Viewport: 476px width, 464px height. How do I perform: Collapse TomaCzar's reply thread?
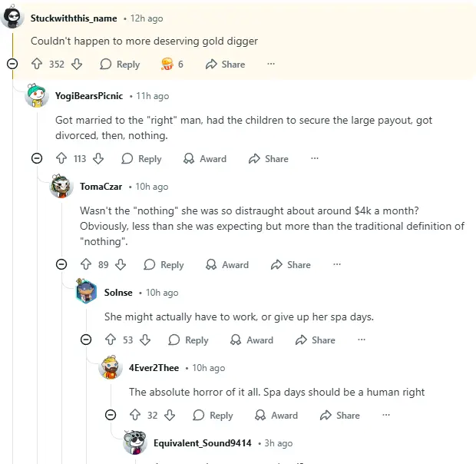(x=61, y=265)
